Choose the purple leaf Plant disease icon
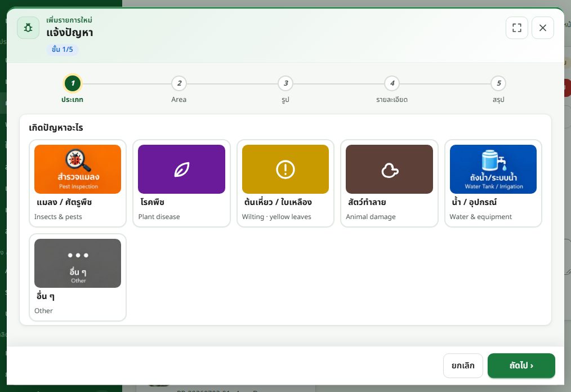Image resolution: width=571 pixels, height=392 pixels. pyautogui.click(x=181, y=169)
